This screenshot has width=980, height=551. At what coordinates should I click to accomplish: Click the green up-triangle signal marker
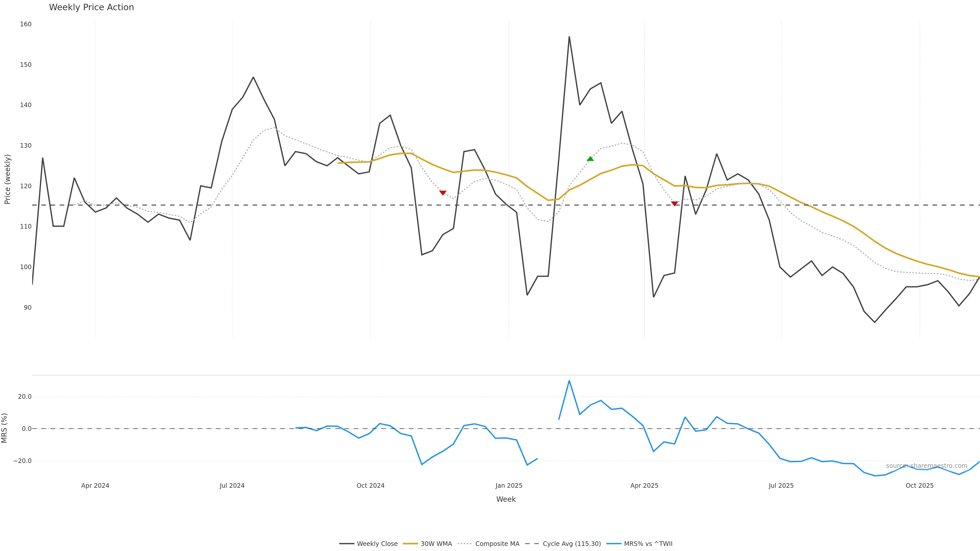click(x=590, y=159)
